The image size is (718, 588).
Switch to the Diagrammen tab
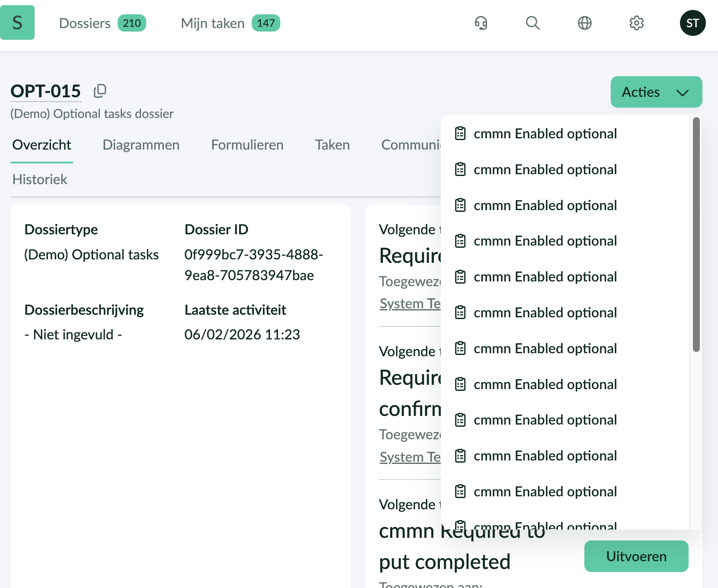(141, 145)
